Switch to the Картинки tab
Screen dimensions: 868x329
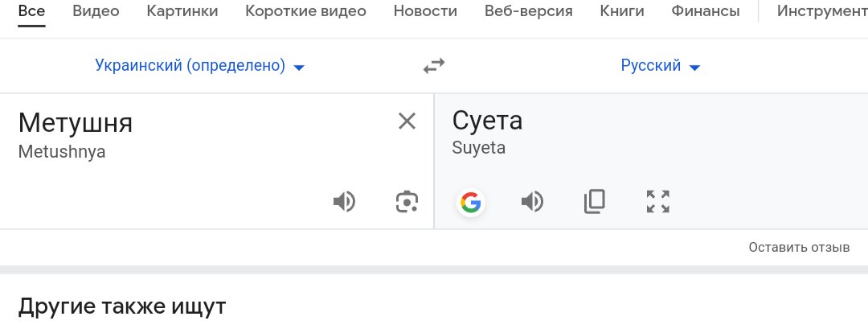tap(182, 11)
